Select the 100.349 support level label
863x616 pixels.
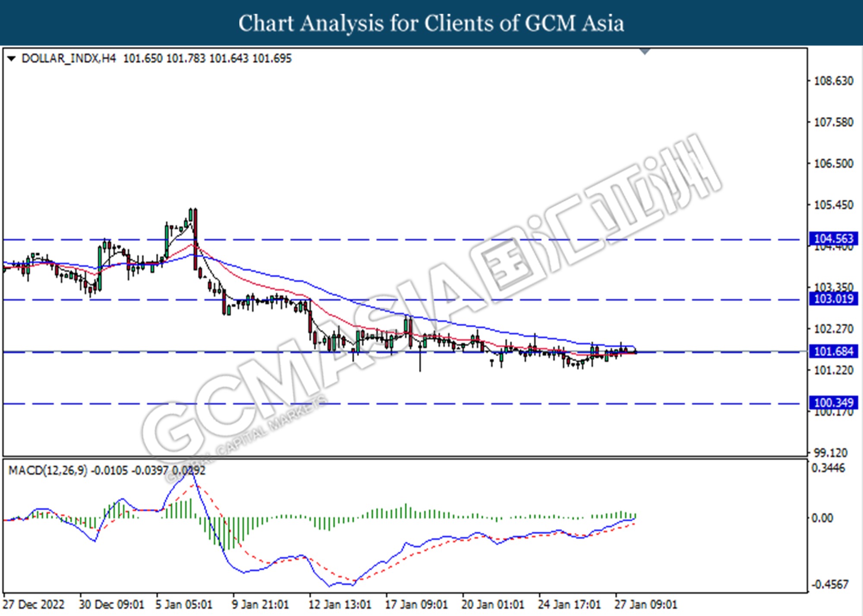[x=833, y=403]
